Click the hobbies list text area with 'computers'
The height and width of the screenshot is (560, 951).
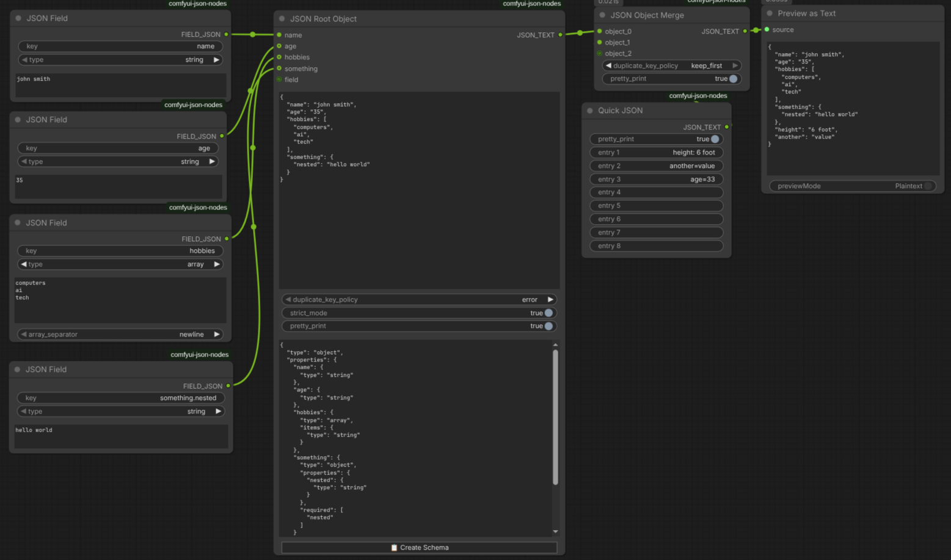[120, 300]
